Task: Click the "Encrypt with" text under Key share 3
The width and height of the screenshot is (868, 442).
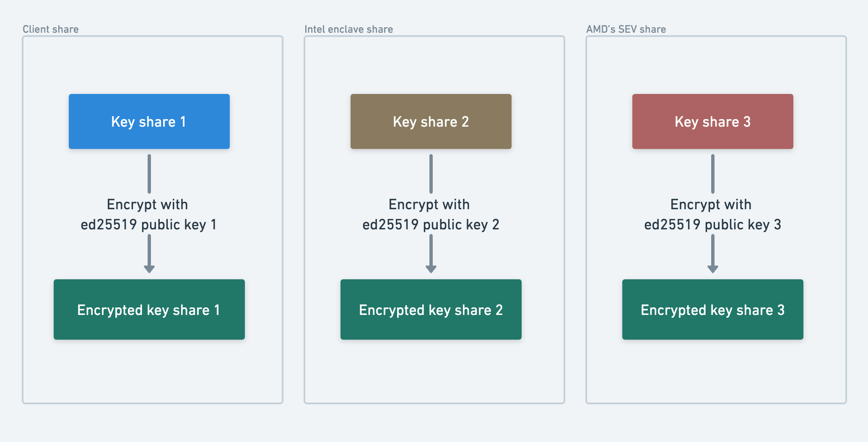Action: pyautogui.click(x=711, y=204)
